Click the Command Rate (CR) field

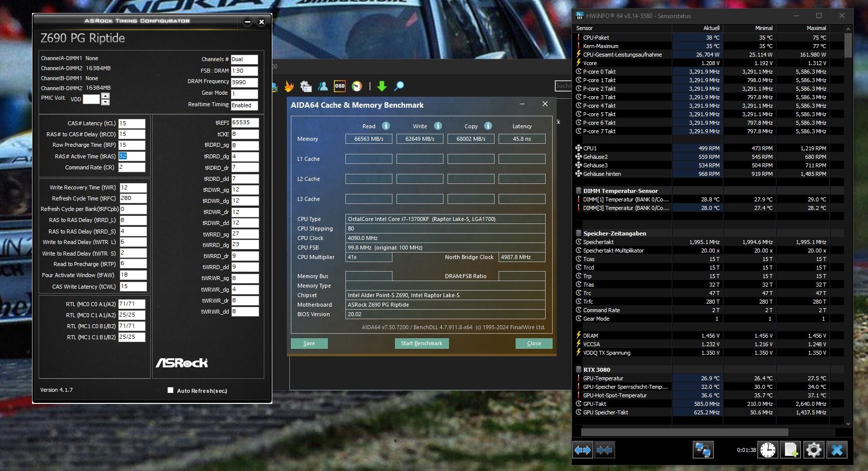pos(132,167)
